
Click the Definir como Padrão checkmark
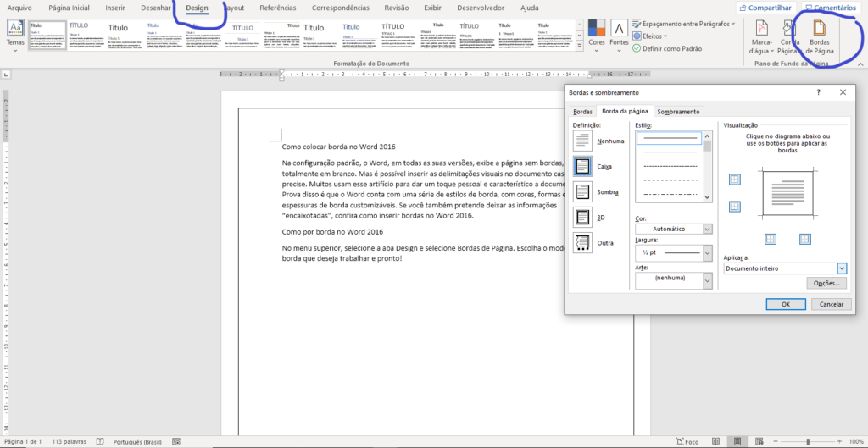pos(637,48)
